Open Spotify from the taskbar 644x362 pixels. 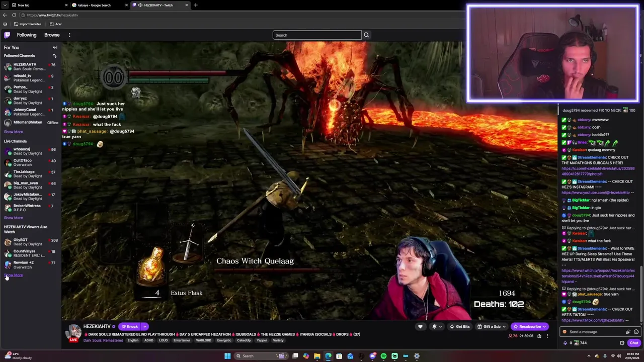tap(383, 356)
